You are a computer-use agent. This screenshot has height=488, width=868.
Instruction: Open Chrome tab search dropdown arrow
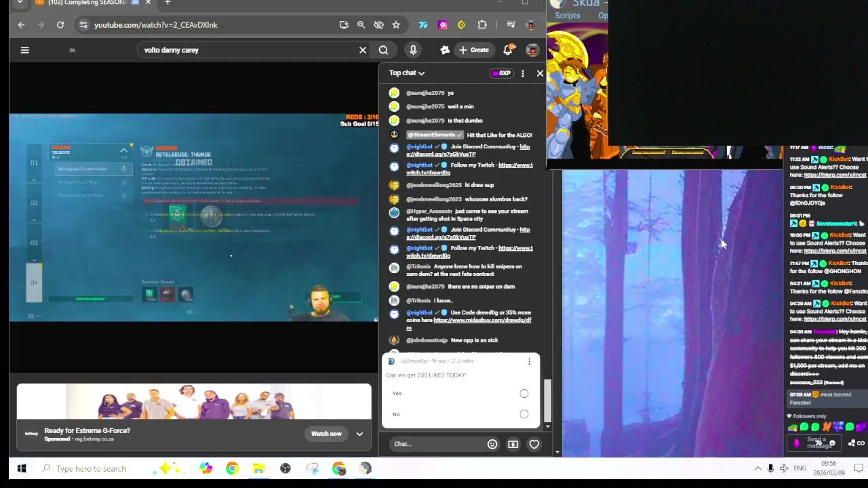coord(20,3)
